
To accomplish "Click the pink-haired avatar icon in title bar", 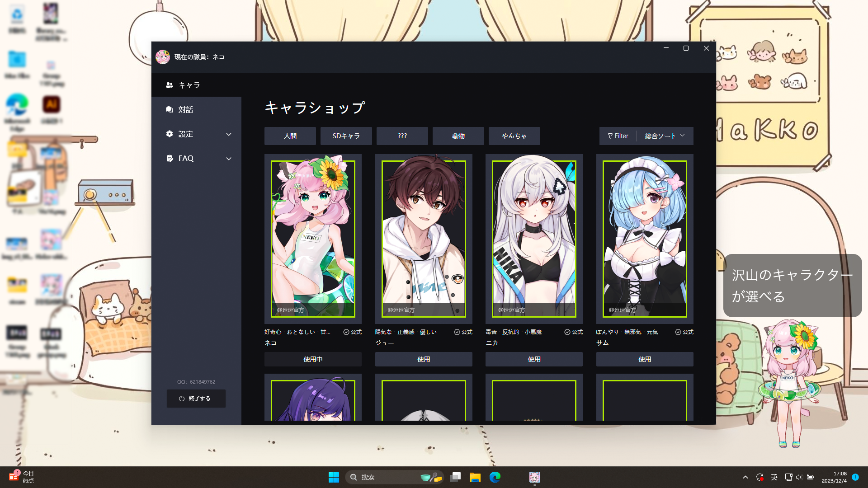I will (x=163, y=57).
